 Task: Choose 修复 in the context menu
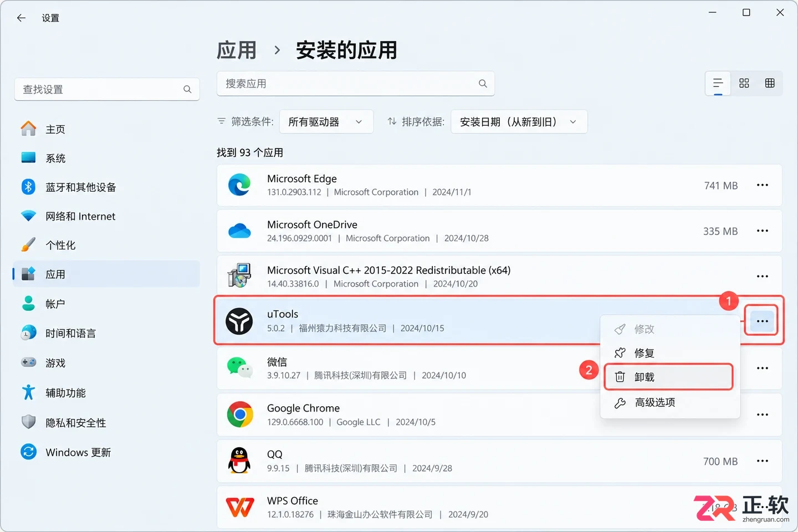click(670, 353)
